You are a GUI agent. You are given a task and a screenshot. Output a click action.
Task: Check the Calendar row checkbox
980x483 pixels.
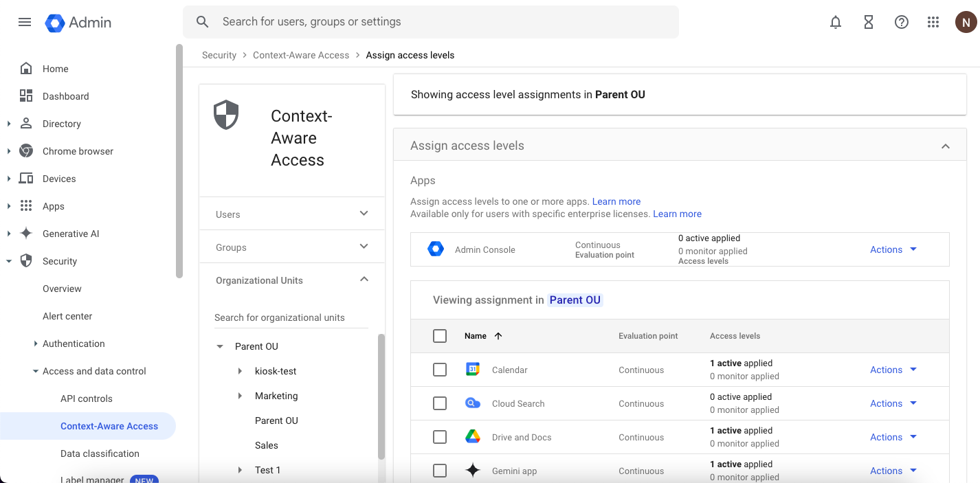click(440, 370)
